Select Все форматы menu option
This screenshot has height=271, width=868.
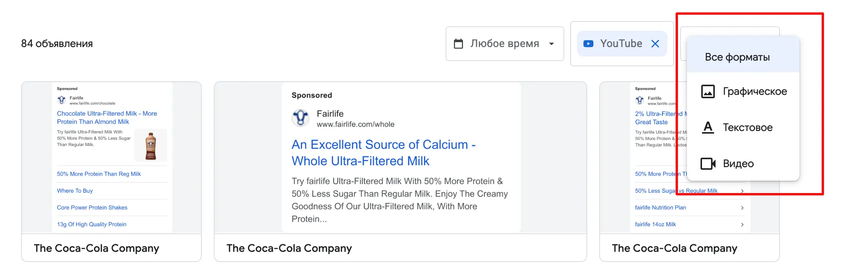737,57
